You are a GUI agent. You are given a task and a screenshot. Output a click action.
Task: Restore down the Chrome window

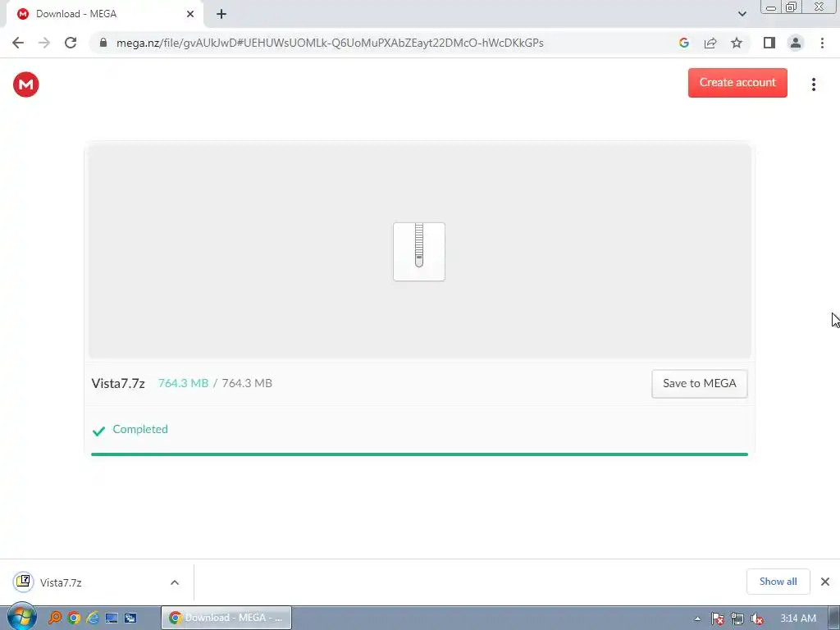(x=791, y=7)
